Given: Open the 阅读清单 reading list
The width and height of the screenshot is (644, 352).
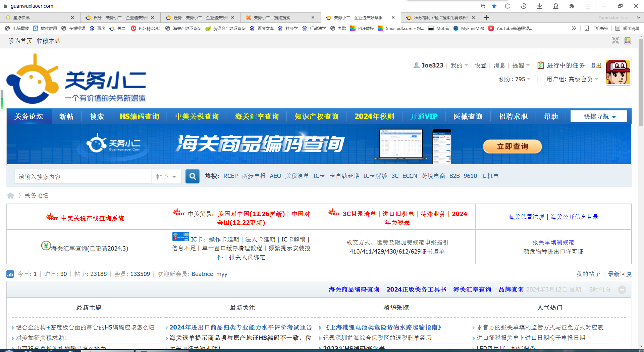Looking at the screenshot, I should (x=627, y=29).
